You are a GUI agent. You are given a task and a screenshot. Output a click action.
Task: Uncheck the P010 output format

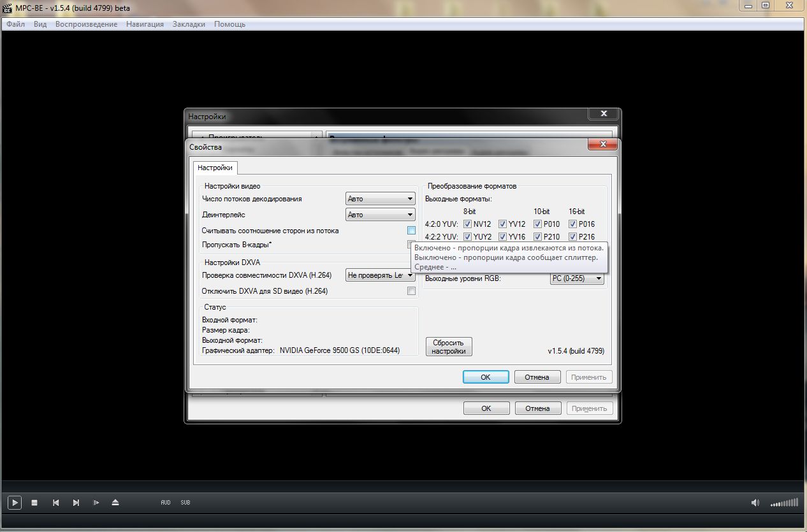coord(537,224)
